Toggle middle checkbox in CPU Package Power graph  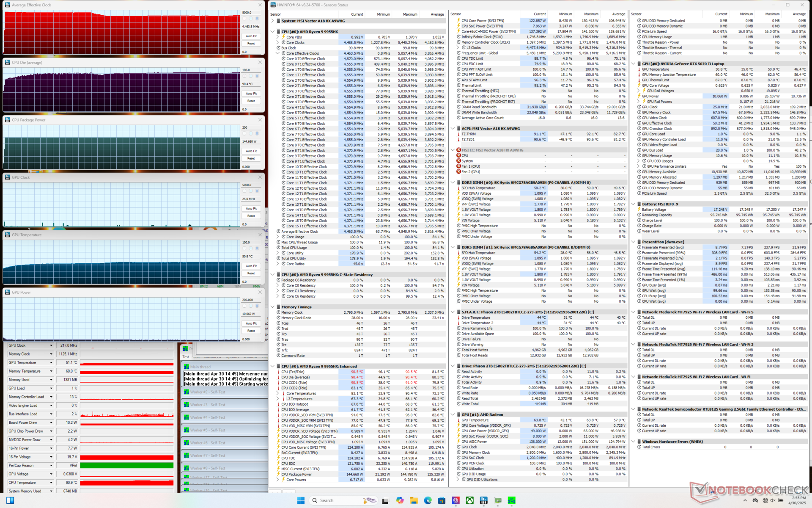click(250, 133)
